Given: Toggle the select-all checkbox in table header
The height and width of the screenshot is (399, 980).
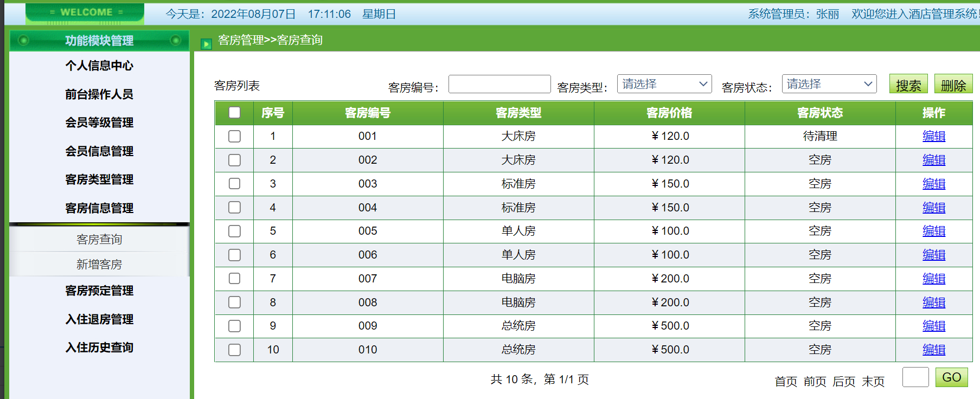Looking at the screenshot, I should click(x=234, y=113).
